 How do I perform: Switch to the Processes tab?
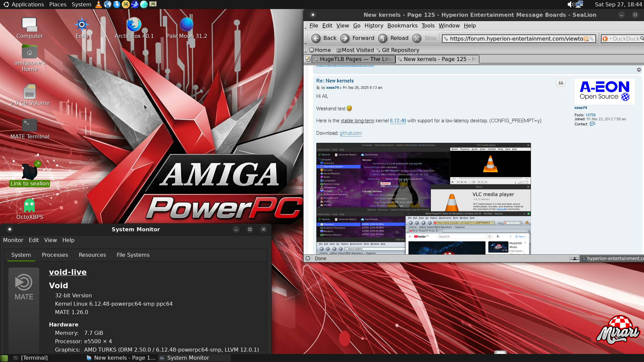click(x=55, y=255)
